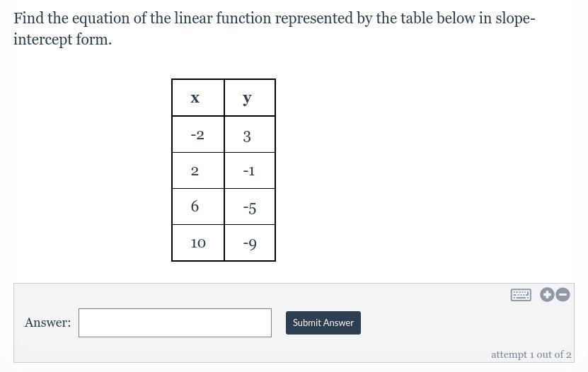The height and width of the screenshot is (372, 588).
Task: Click the 'intercept form.' text line
Action: coord(63,40)
